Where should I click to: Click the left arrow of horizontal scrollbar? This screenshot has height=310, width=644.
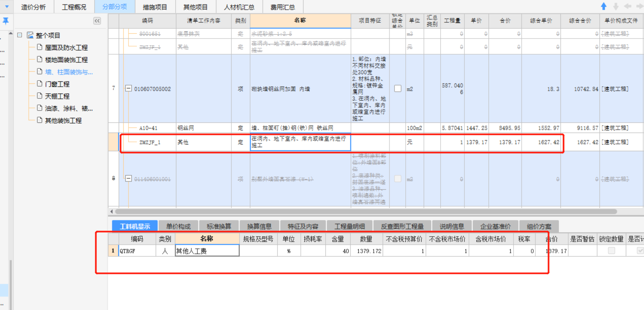pyautogui.click(x=111, y=212)
